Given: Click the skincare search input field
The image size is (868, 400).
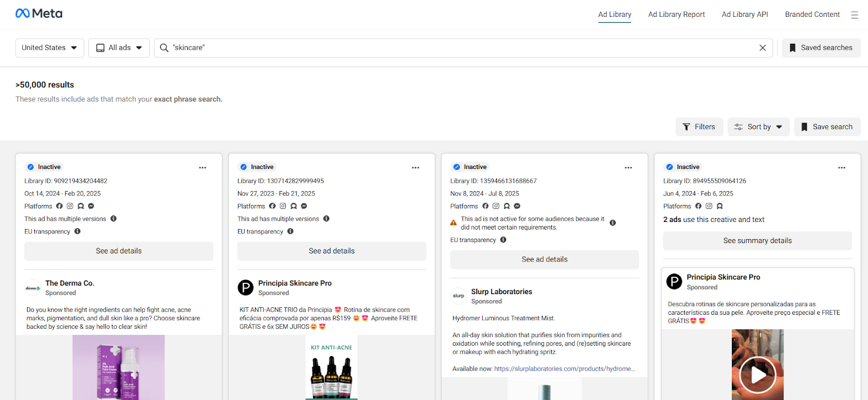Looking at the screenshot, I should pos(461,48).
